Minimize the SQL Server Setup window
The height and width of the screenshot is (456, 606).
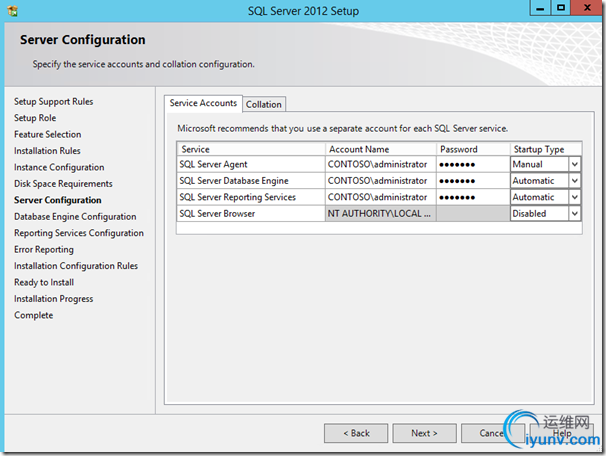(540, 8)
